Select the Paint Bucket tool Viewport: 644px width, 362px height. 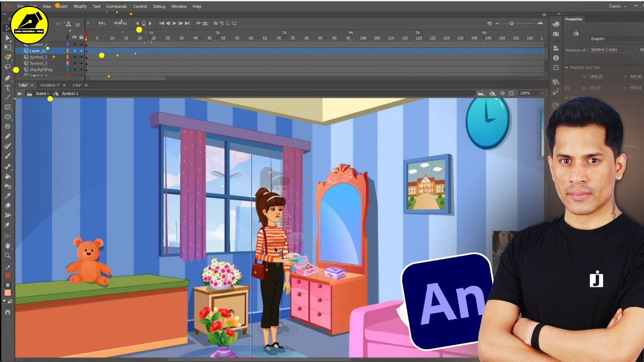8,176
